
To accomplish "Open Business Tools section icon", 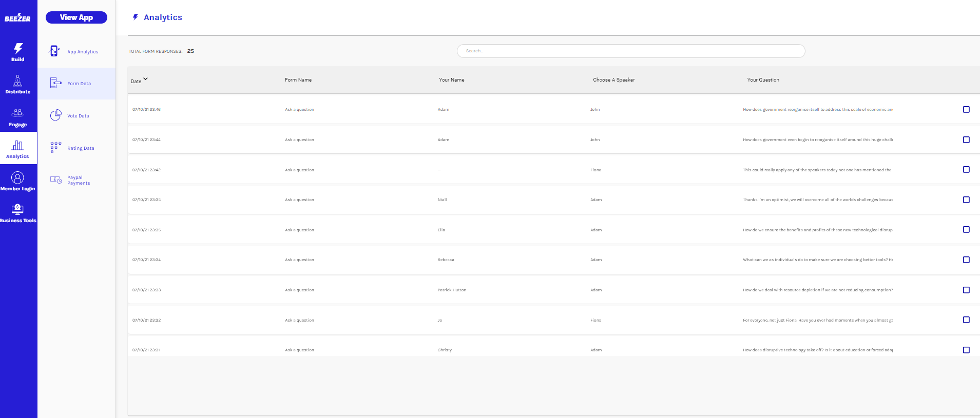I will point(17,209).
